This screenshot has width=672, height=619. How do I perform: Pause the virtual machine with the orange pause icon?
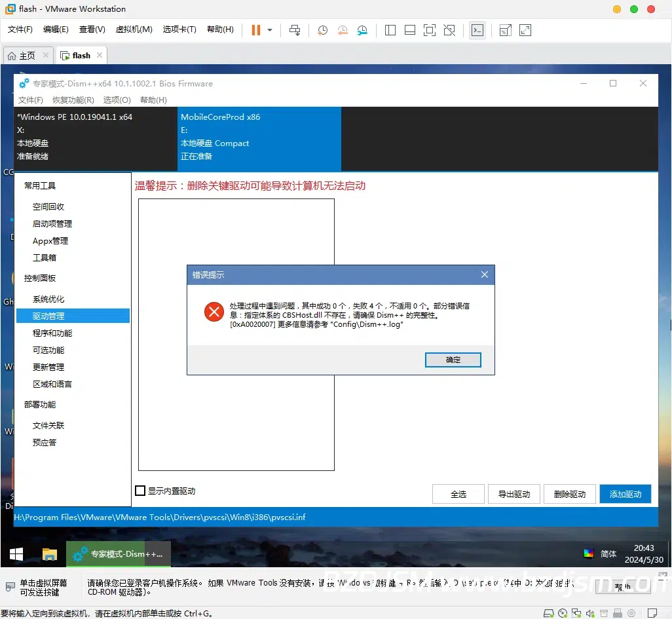256,30
